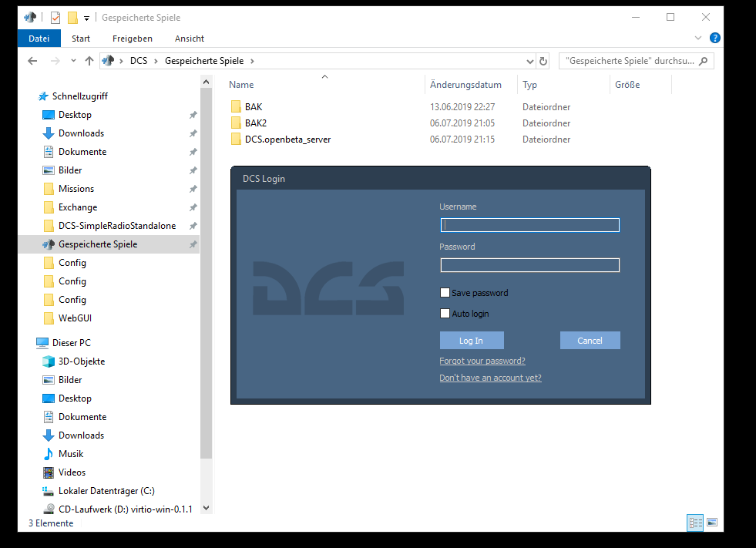This screenshot has width=756, height=548.
Task: Go up one folder level arrow
Action: [x=89, y=61]
